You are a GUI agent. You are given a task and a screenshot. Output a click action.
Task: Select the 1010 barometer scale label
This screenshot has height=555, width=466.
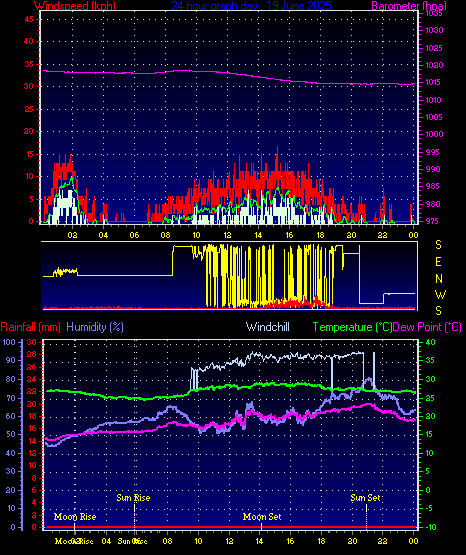(434, 100)
